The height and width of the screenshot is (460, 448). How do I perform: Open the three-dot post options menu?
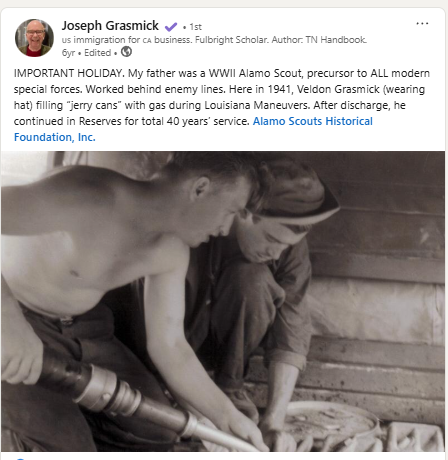coord(422,24)
